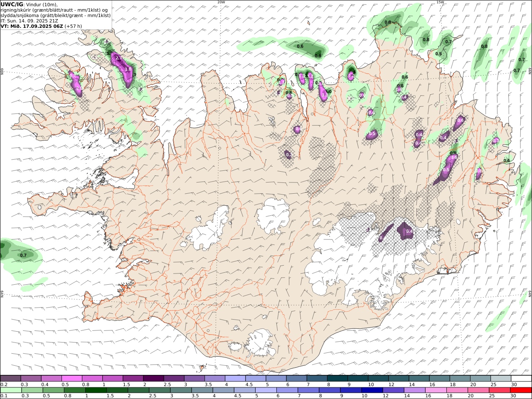Select the 10 deep navy rain legend swatch

click(372, 390)
